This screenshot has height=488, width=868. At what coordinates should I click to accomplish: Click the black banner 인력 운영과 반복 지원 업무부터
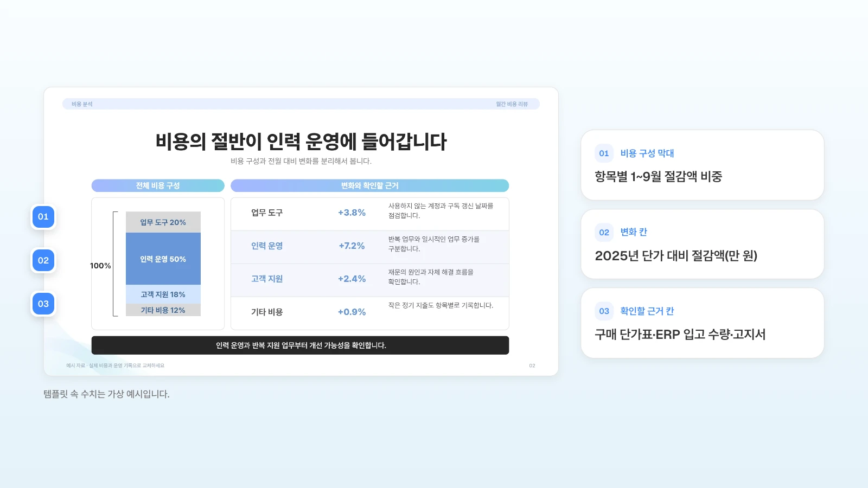300,345
